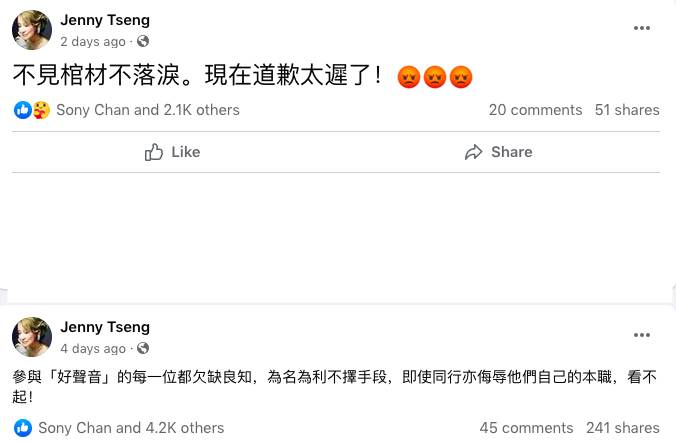View the 20 comments on first post
Viewport: 676px width, 444px height.
point(535,110)
